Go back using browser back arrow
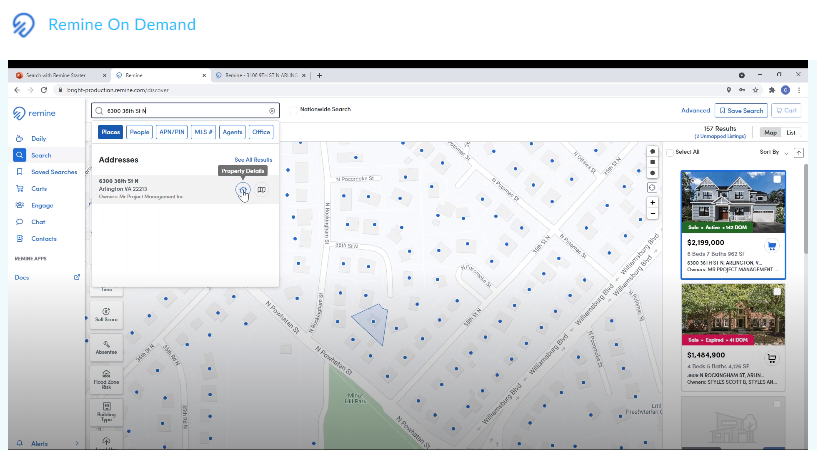 click(x=17, y=90)
